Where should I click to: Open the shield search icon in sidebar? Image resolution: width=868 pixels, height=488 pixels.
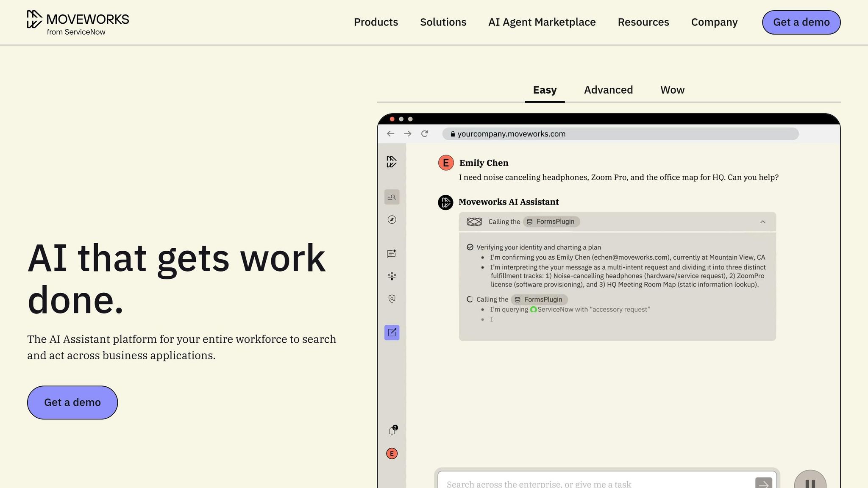point(392,299)
